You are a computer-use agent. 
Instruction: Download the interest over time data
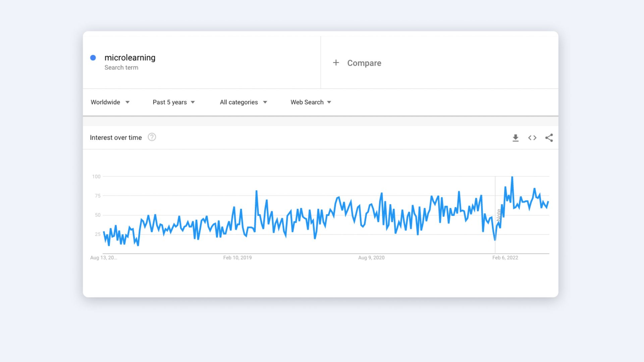coord(516,138)
